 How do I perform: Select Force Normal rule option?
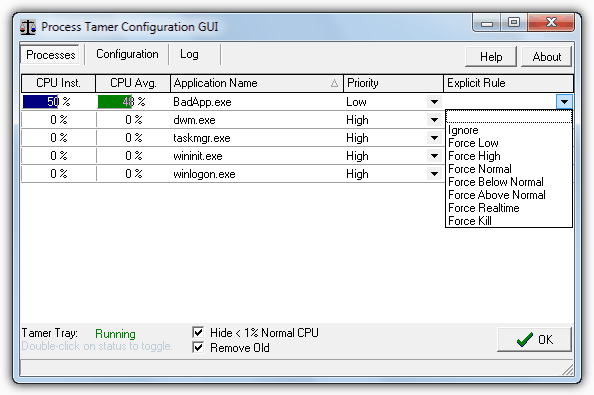click(509, 169)
